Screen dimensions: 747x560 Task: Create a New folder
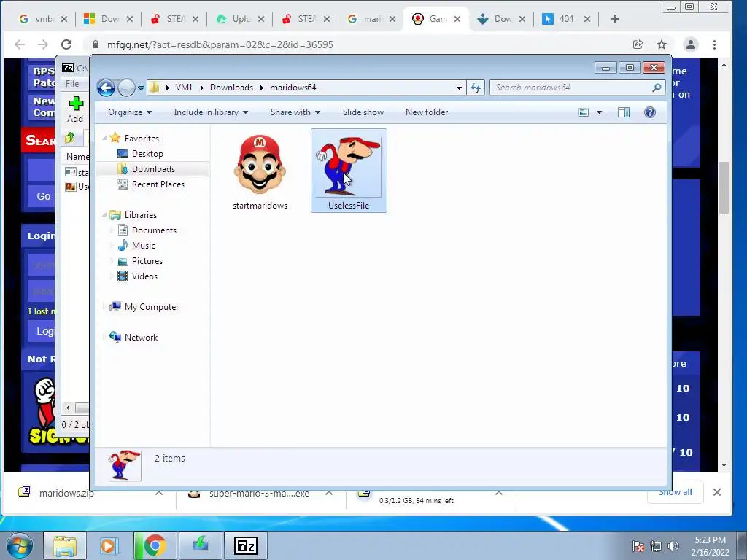point(426,112)
